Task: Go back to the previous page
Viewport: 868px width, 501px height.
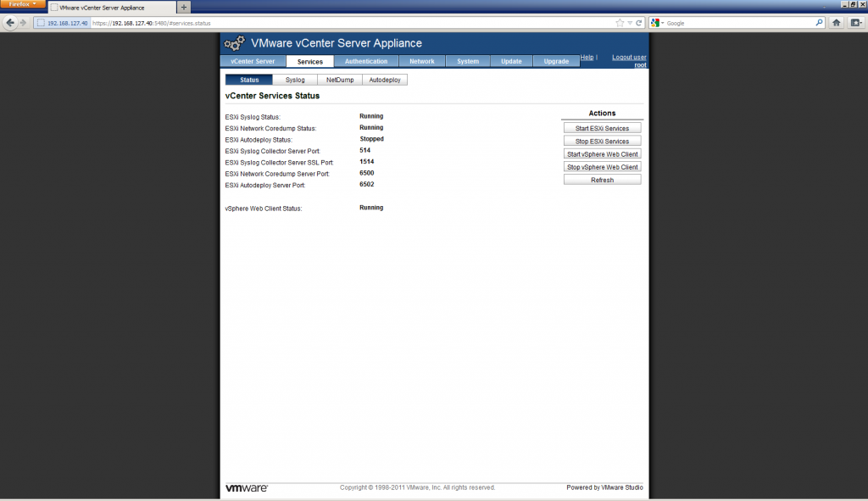Action: [10, 23]
